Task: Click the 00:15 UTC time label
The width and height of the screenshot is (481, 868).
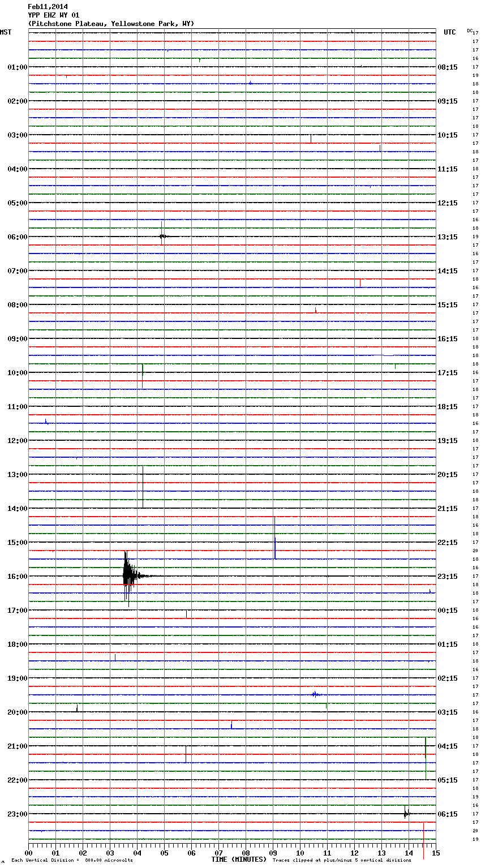Action: coord(448,611)
